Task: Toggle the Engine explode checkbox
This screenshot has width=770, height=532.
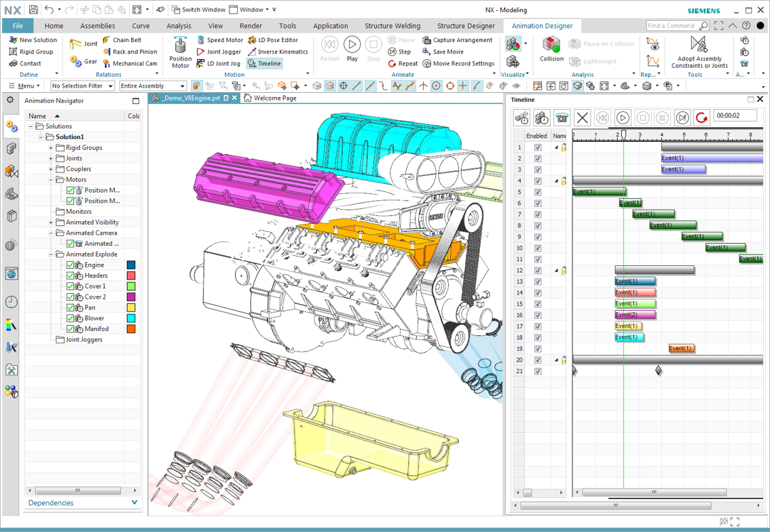Action: coord(70,265)
